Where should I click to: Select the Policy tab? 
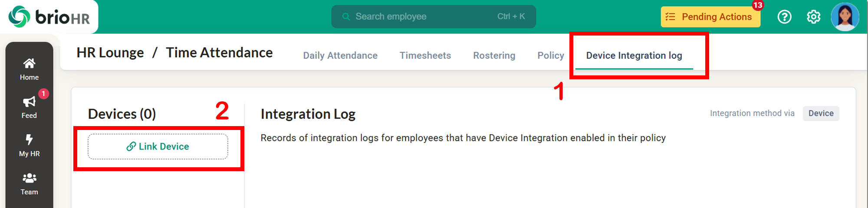(x=551, y=55)
